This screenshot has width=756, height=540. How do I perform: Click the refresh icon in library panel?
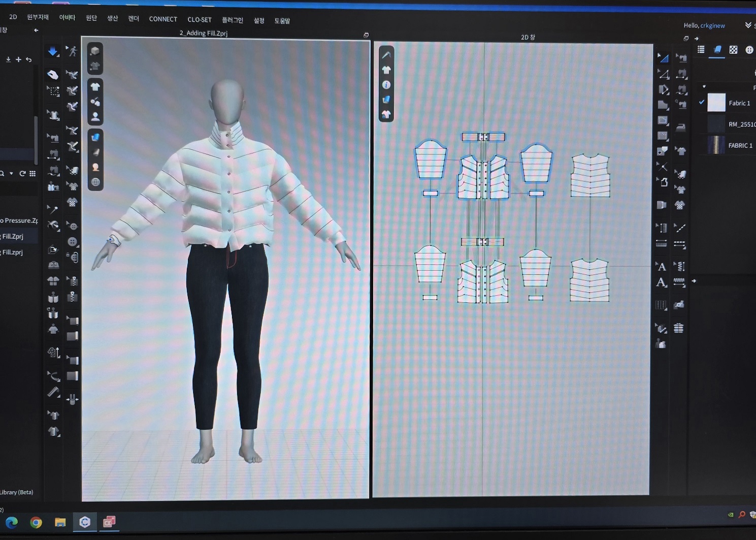22,174
